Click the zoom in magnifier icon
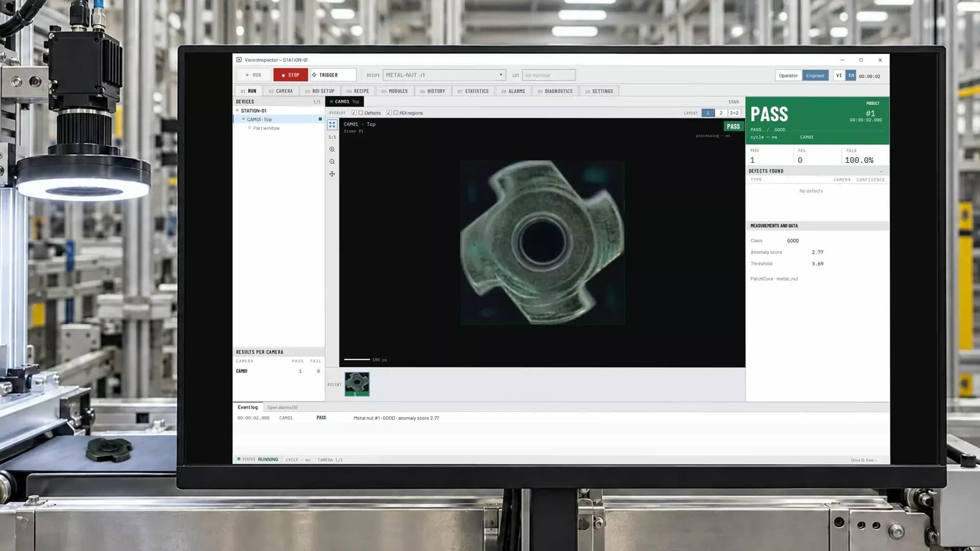Image resolution: width=980 pixels, height=551 pixels. pyautogui.click(x=332, y=149)
